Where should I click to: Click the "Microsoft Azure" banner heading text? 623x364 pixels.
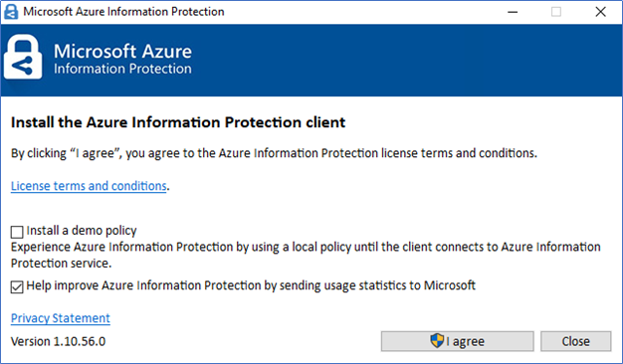122,51
